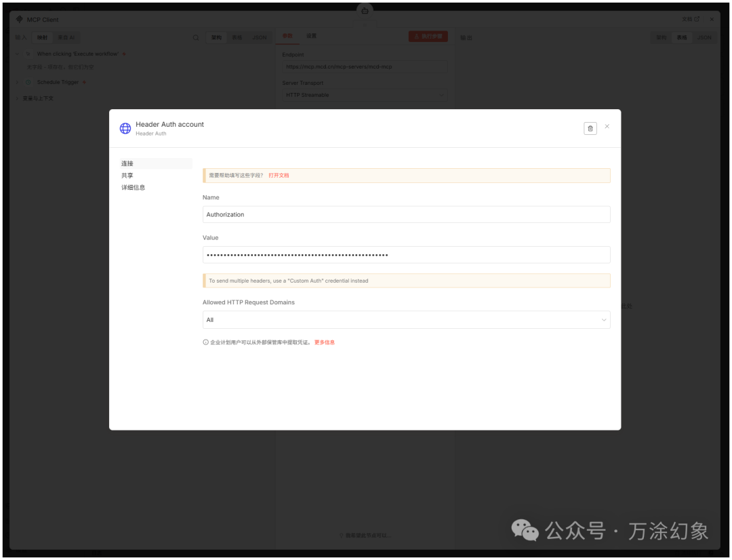The height and width of the screenshot is (560, 732).
Task: Click the clock icon on Schedule Trigger
Action: [x=27, y=81]
